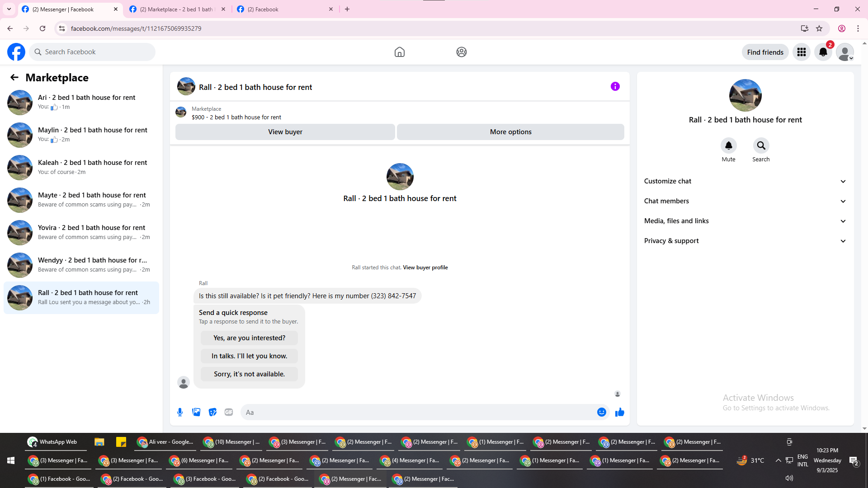The height and width of the screenshot is (488, 868).
Task: Go to the Home feed icon
Action: point(400,52)
